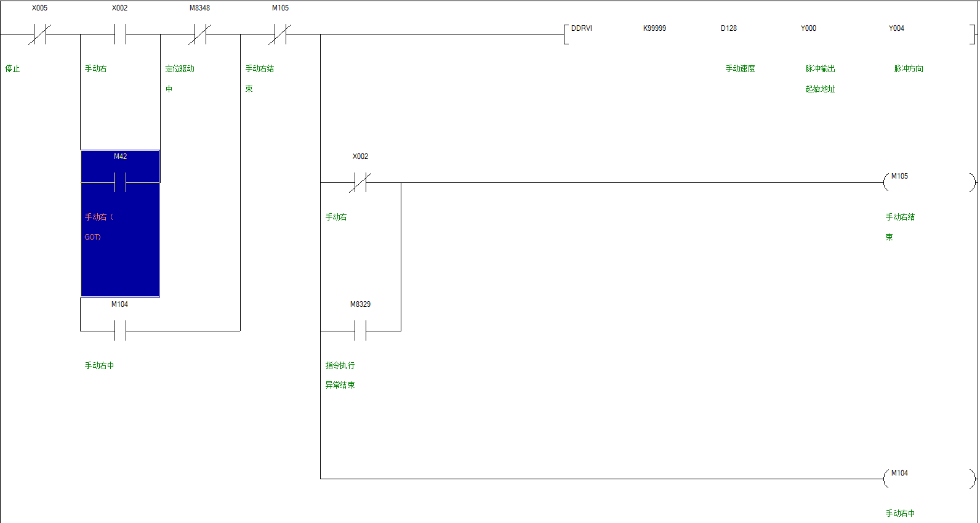
Task: Select the 指令执行异常结束 comment under M8329
Action: 340,375
